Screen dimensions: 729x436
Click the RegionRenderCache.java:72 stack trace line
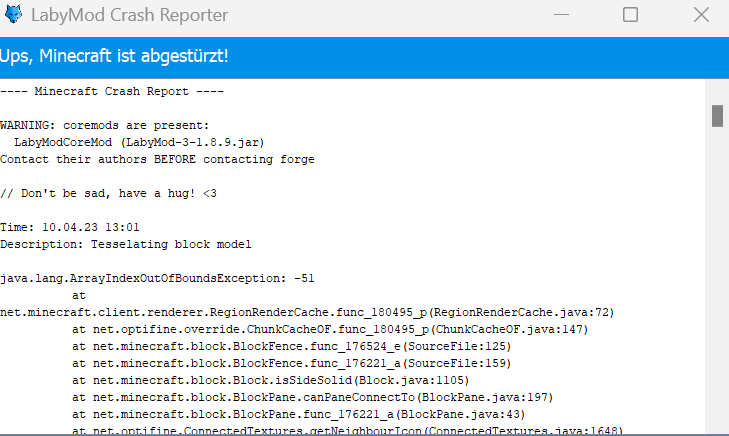pos(307,312)
